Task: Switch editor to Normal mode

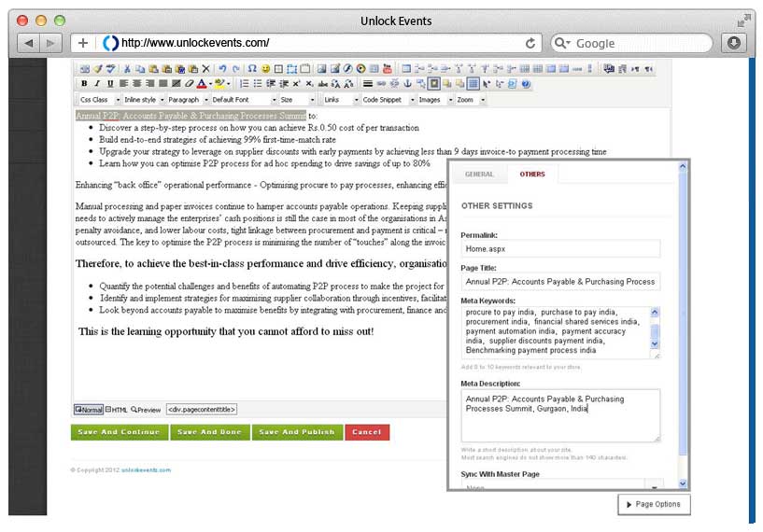Action: pyautogui.click(x=89, y=410)
